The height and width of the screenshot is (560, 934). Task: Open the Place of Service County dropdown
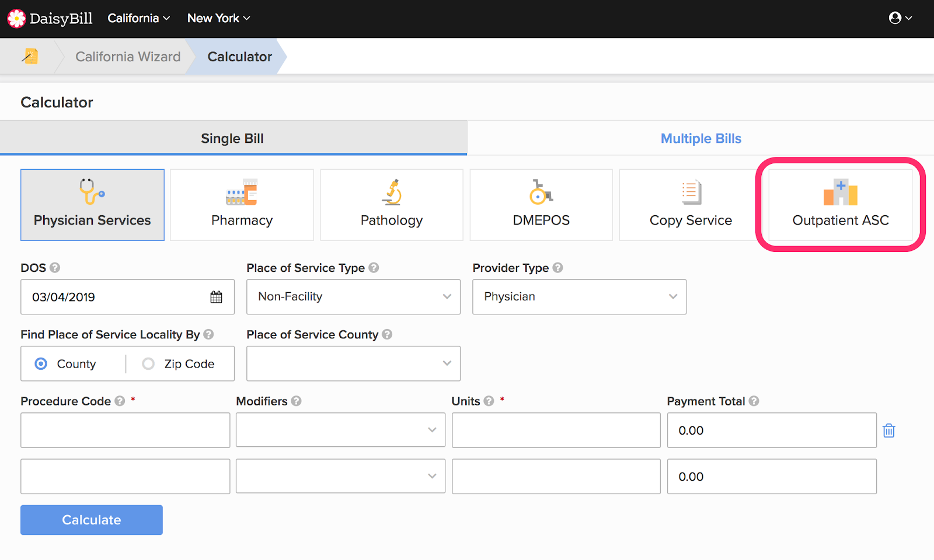tap(353, 363)
